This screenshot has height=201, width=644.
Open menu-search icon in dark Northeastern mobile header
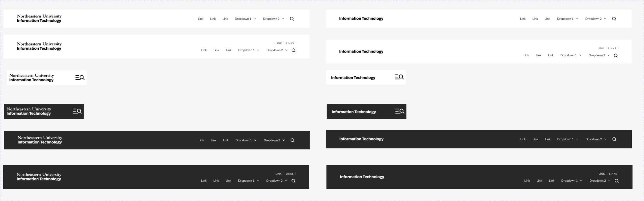point(77,111)
